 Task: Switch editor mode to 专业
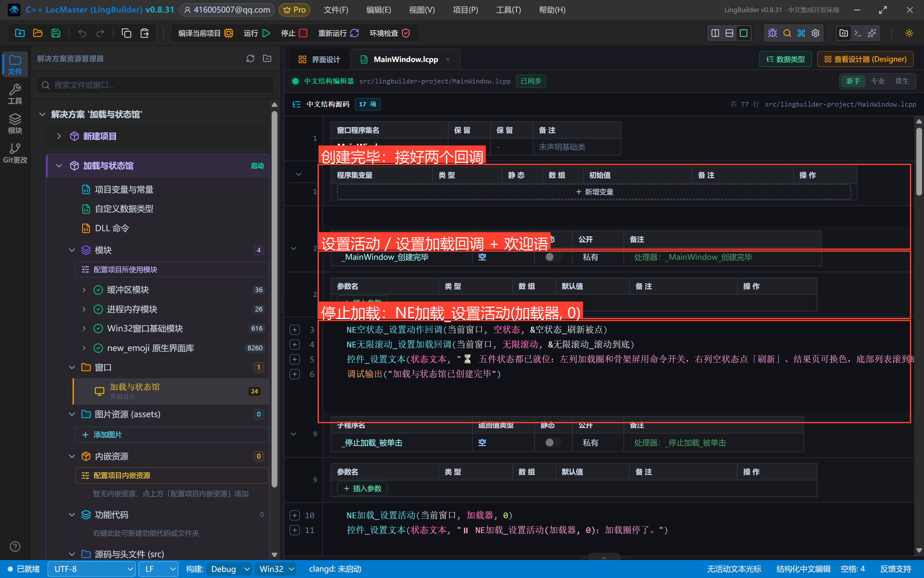[878, 81]
